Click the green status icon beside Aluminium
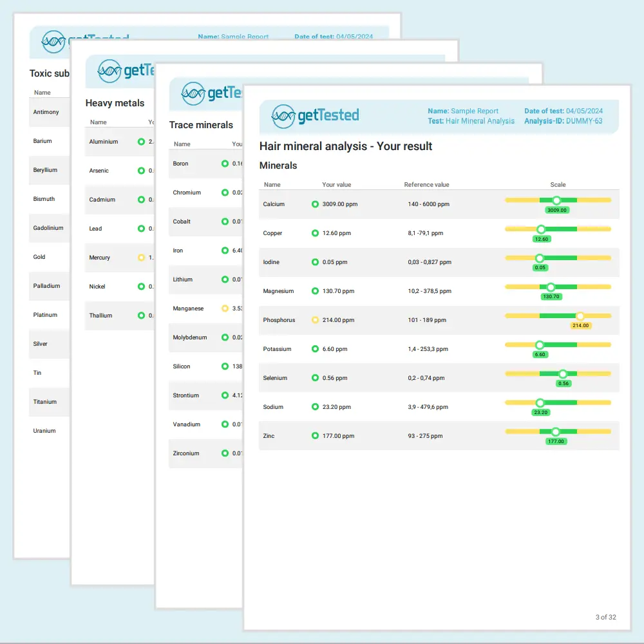Image resolution: width=644 pixels, height=644 pixels. [142, 142]
